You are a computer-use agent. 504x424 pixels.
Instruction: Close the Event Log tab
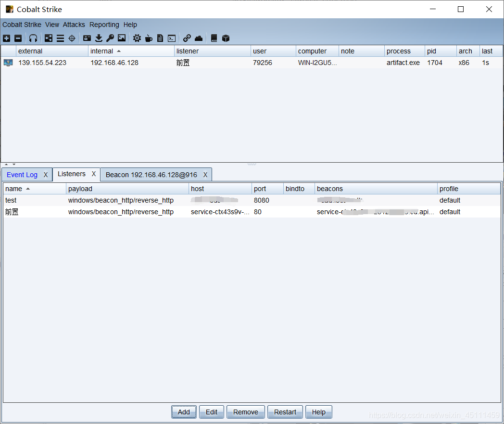point(46,175)
